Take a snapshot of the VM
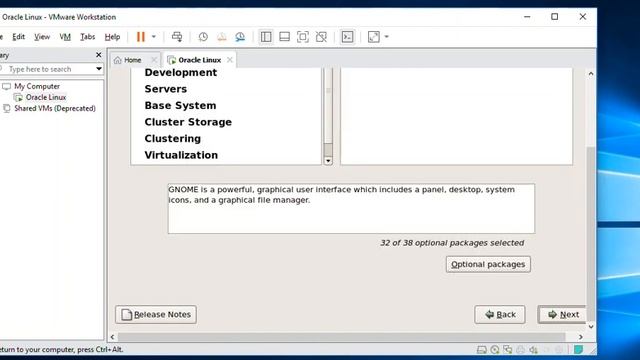640x360 pixels. (203, 37)
